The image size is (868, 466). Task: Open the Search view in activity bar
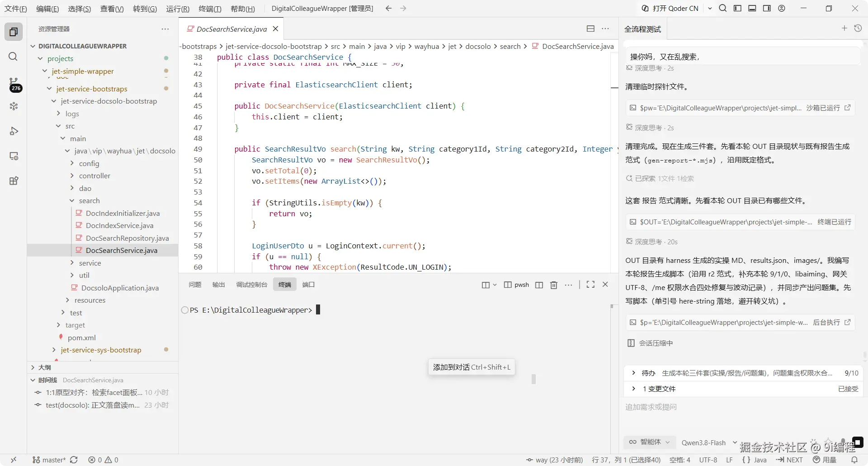(x=13, y=57)
